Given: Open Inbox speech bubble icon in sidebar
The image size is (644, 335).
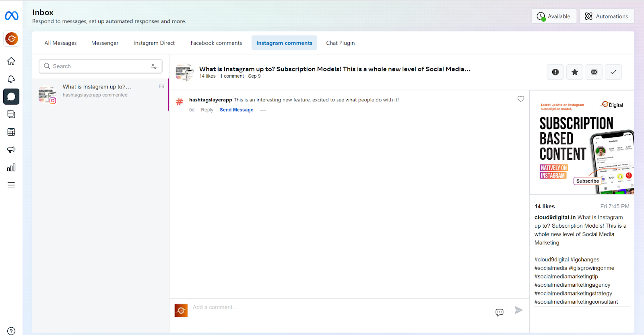Looking at the screenshot, I should point(11,97).
